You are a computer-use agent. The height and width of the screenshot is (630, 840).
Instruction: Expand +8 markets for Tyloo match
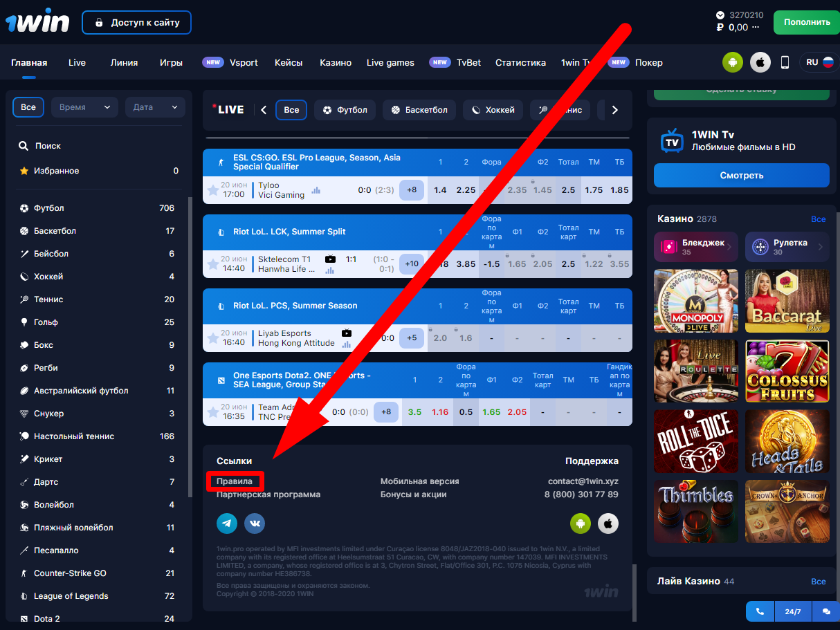(412, 190)
